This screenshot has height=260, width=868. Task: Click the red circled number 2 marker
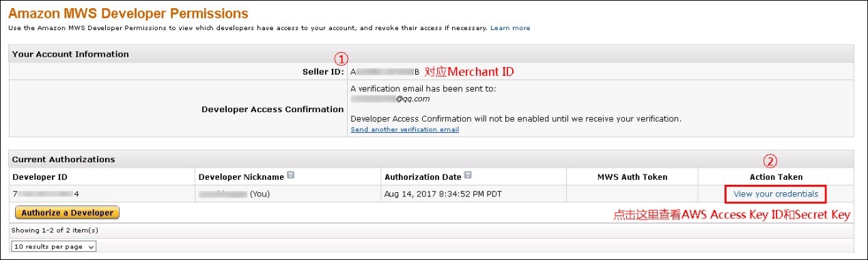point(770,162)
